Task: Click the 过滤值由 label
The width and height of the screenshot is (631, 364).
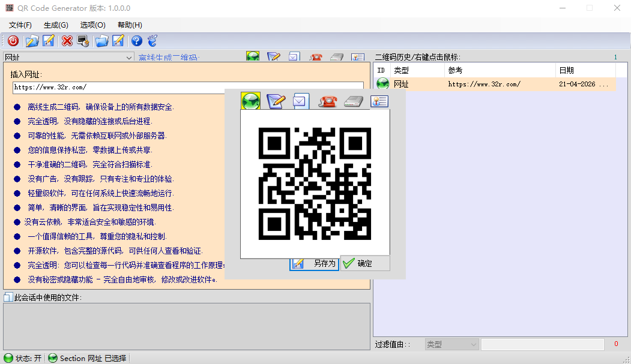Action: click(x=393, y=344)
